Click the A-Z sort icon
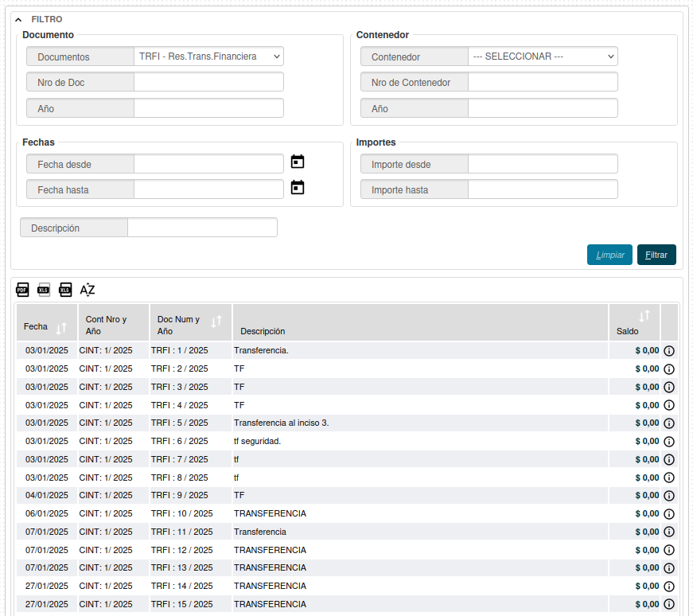This screenshot has width=693, height=616. 88,290
